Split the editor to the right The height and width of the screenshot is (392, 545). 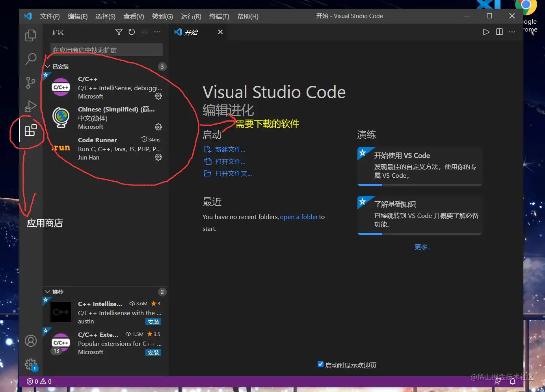[499, 32]
